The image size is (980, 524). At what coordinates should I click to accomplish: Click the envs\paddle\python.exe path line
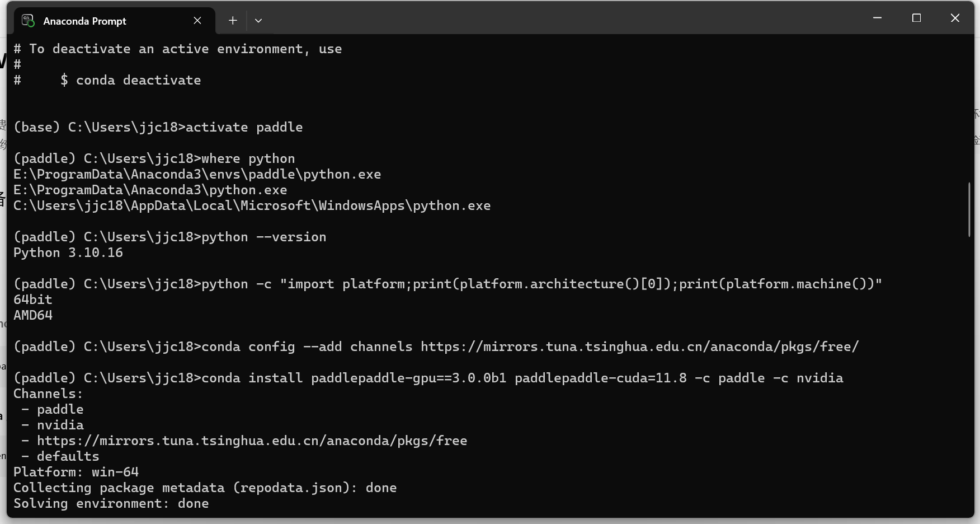(197, 174)
